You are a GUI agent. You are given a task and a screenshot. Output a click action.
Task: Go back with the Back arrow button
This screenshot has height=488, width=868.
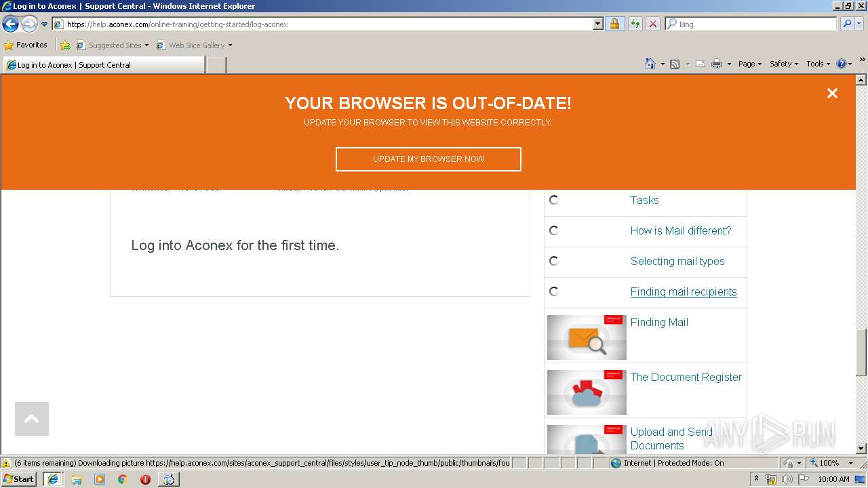(10, 24)
